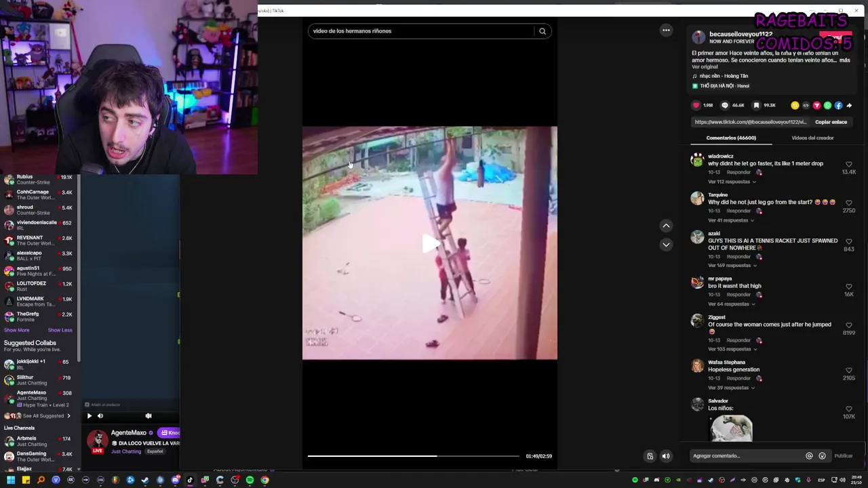The image size is (868, 488).
Task: Share via WhatsApp icon
Action: [827, 105]
